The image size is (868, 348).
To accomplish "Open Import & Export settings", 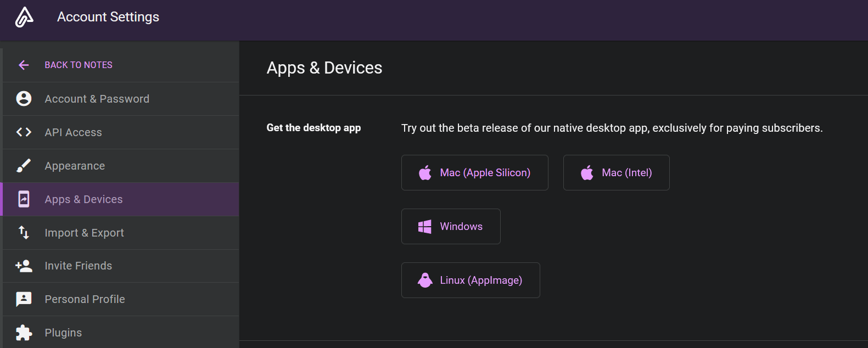I will coord(121,233).
